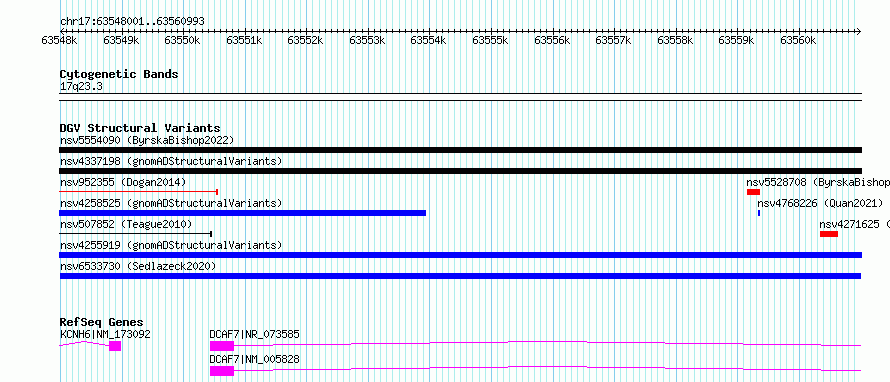Image resolution: width=890 pixels, height=382 pixels.
Task: Click the 63553k ruler tick label
Action: [x=367, y=40]
